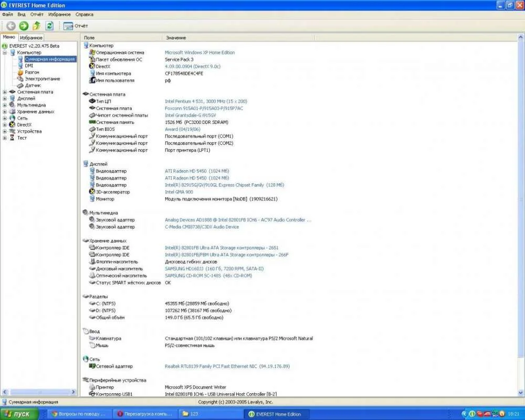Open the C-Media CMI8738 audio device link
Screen dimensions: 525x420
[202, 227]
